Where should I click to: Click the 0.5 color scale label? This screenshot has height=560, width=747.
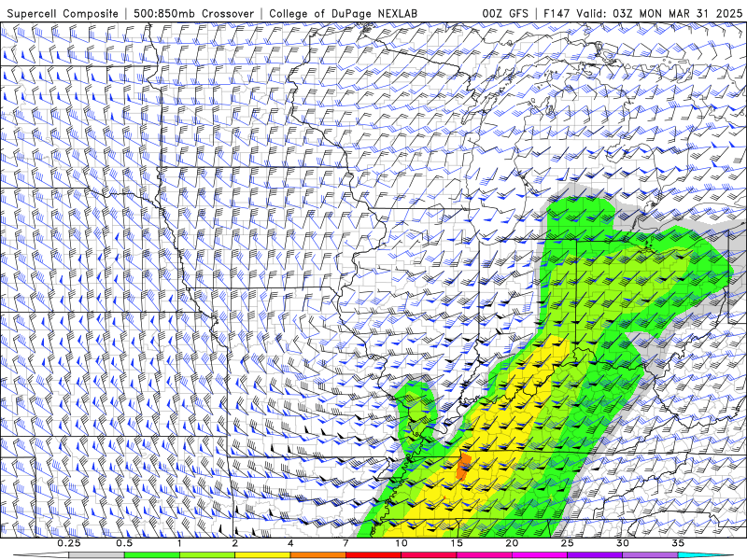point(124,543)
